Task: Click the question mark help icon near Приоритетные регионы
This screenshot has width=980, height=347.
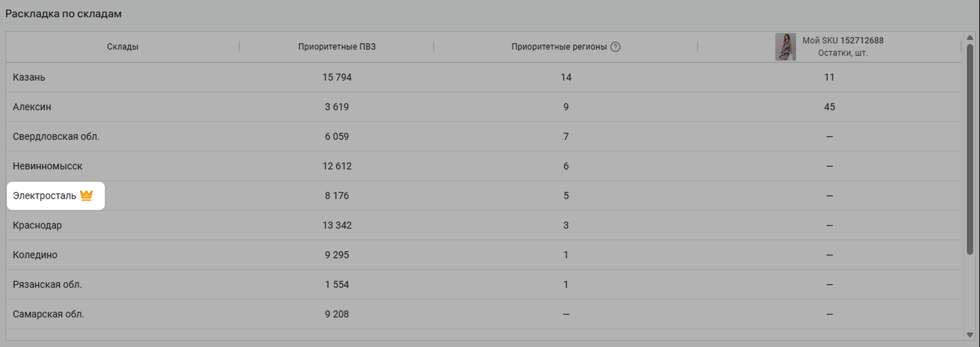Action: (x=615, y=47)
